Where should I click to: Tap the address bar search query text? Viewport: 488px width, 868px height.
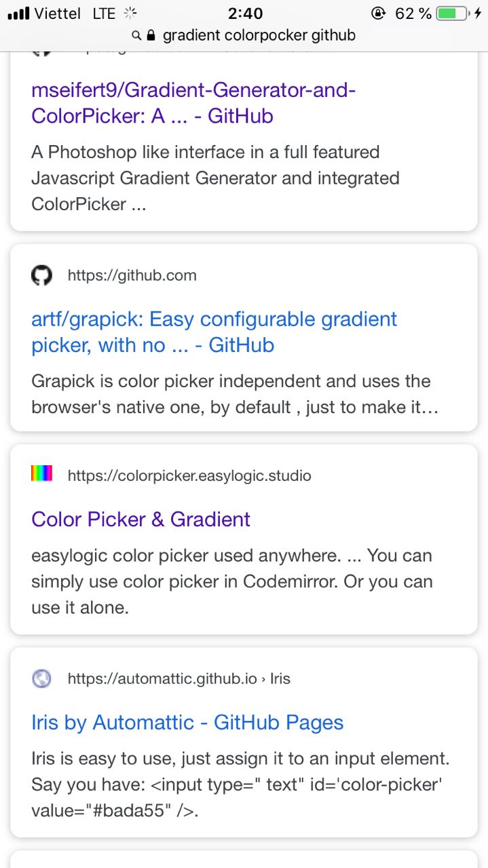pyautogui.click(x=259, y=35)
